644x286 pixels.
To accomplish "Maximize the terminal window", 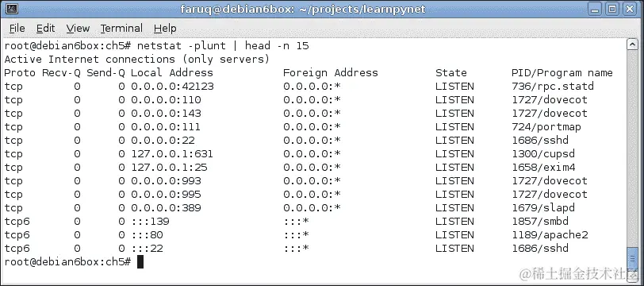I will pyautogui.click(x=612, y=9).
